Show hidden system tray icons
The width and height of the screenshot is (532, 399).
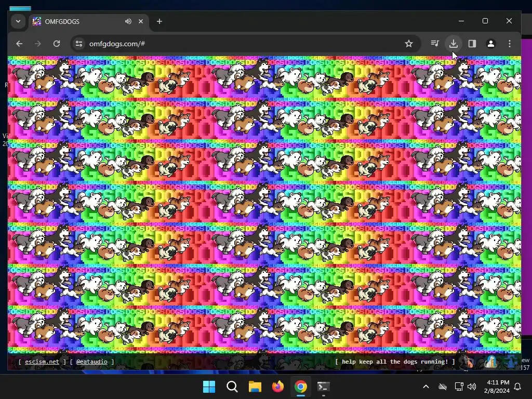[x=426, y=387]
